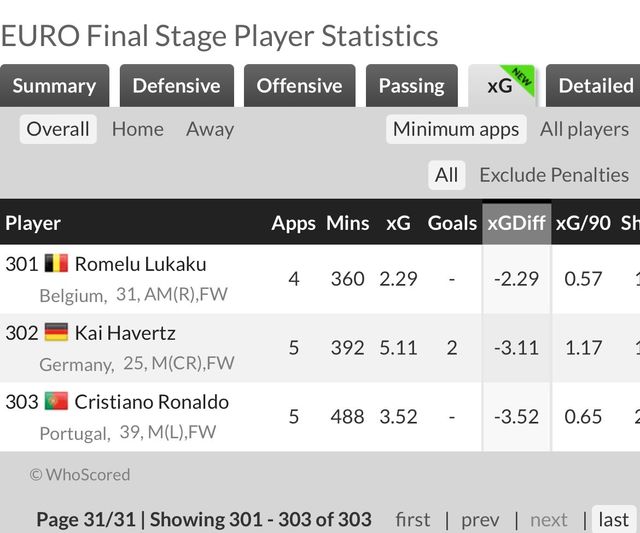Sort by the Mins column header
The width and height of the screenshot is (640, 533).
(348, 223)
